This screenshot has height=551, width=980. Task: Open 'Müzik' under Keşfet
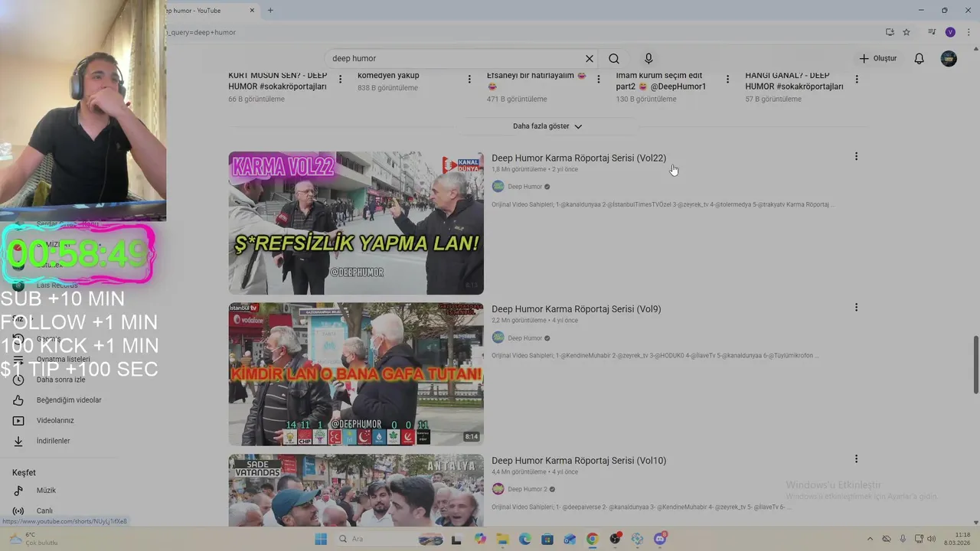tap(46, 491)
